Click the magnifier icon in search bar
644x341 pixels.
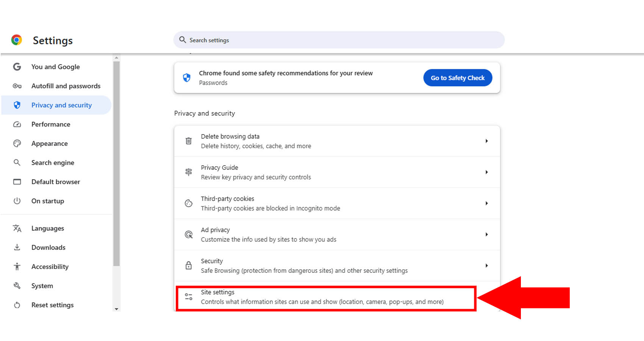tap(183, 40)
